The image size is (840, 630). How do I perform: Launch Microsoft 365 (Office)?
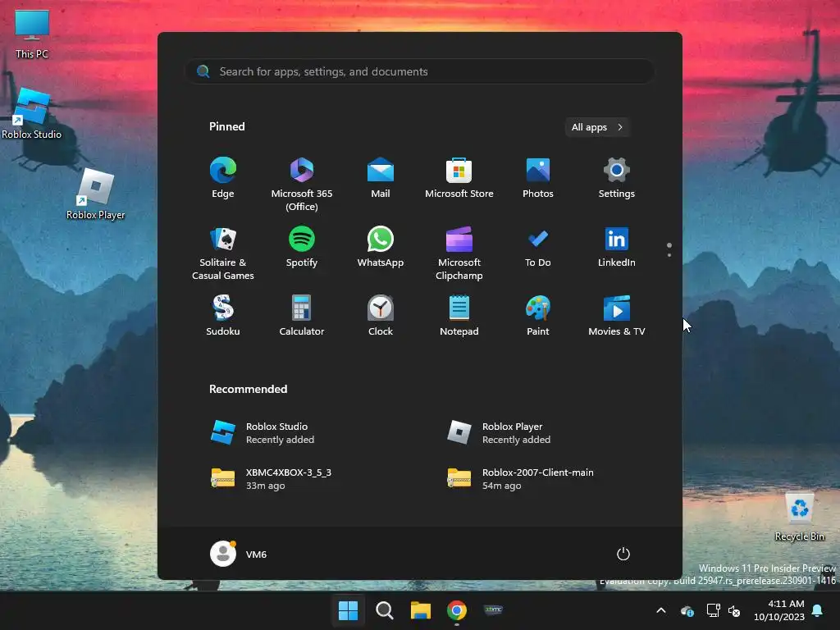[302, 185]
